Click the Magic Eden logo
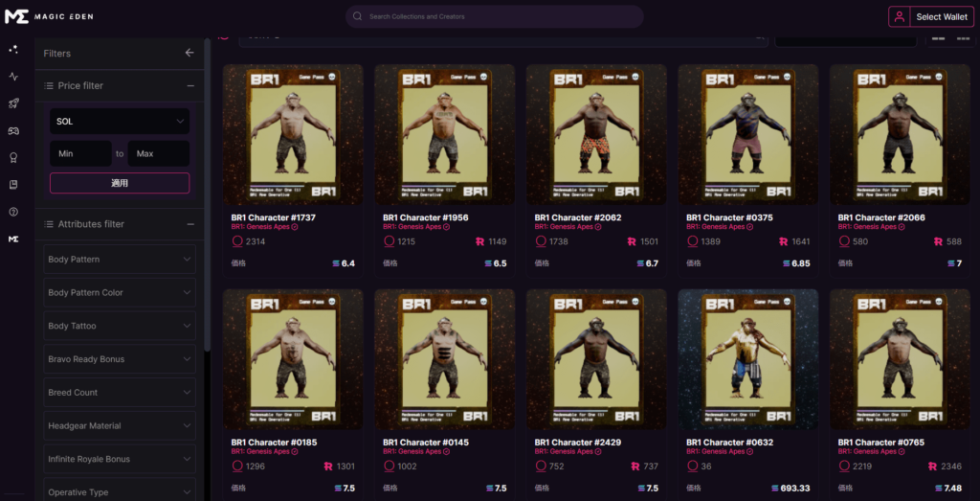This screenshot has height=501, width=980. tap(49, 17)
